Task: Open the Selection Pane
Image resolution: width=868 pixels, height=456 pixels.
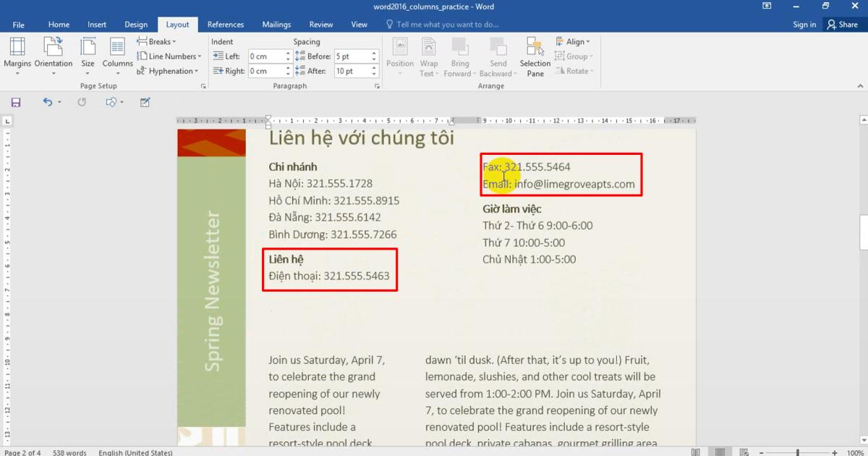Action: [535, 56]
